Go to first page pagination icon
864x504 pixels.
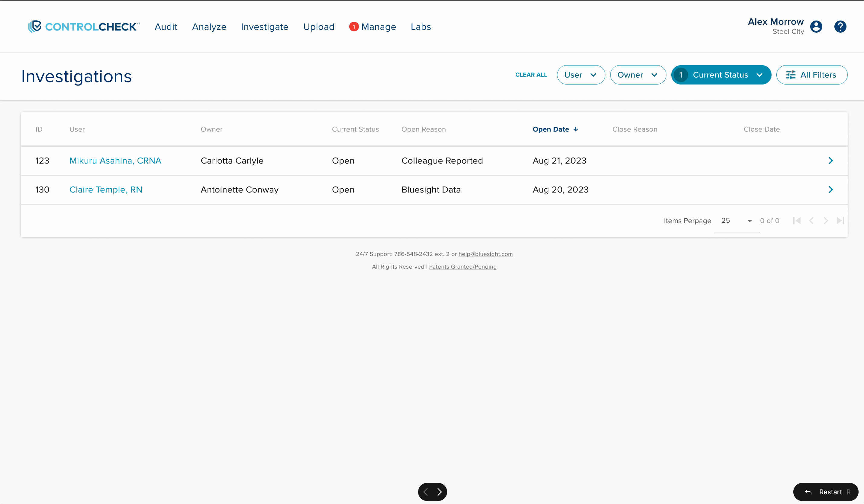(x=797, y=221)
